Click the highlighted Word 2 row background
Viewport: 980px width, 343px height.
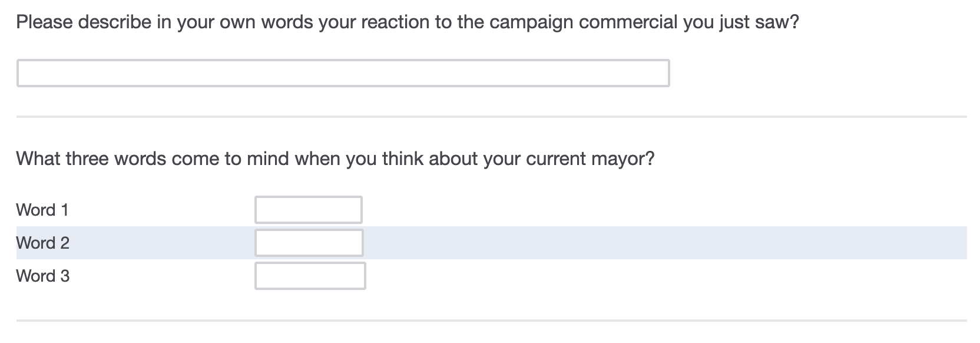pos(648,243)
